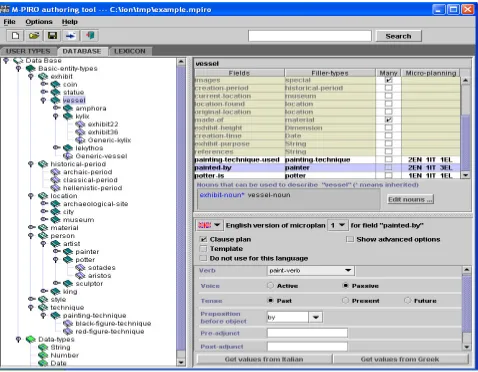Image resolution: width=478 pixels, height=372 pixels.
Task: Click the search text field
Action: (x=310, y=36)
